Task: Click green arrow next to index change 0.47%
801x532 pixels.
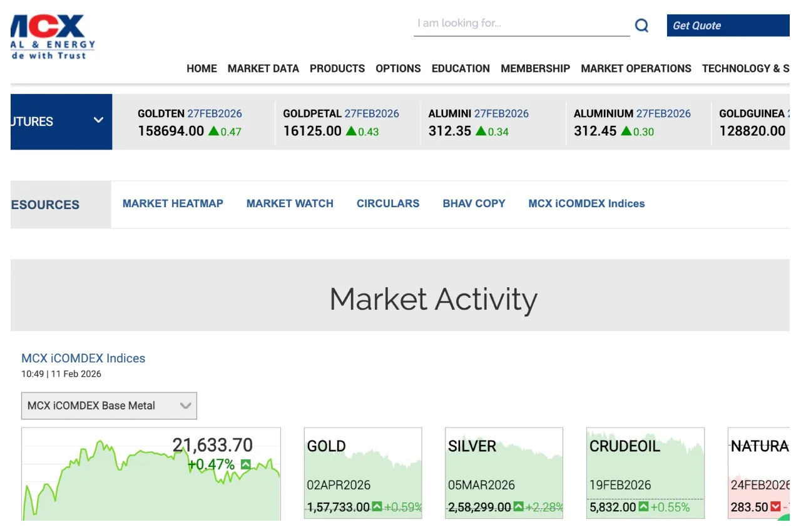Action: click(x=245, y=464)
